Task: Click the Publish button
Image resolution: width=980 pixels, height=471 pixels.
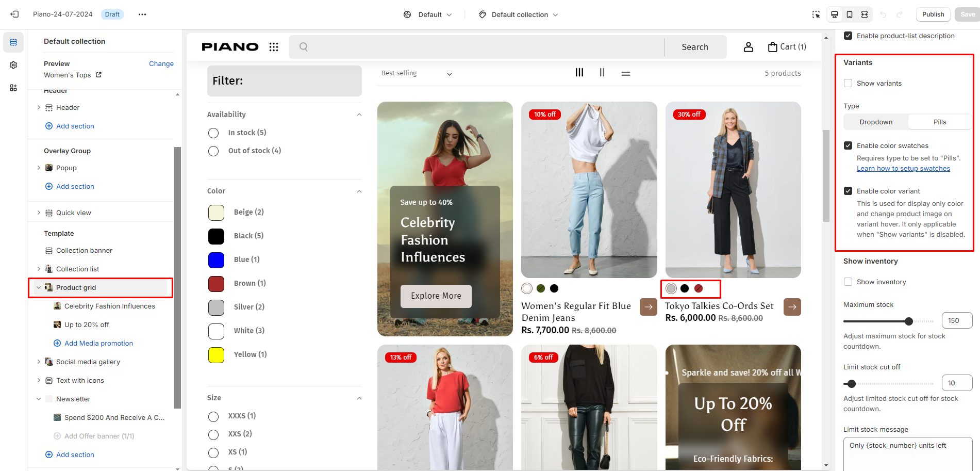Action: click(x=933, y=14)
